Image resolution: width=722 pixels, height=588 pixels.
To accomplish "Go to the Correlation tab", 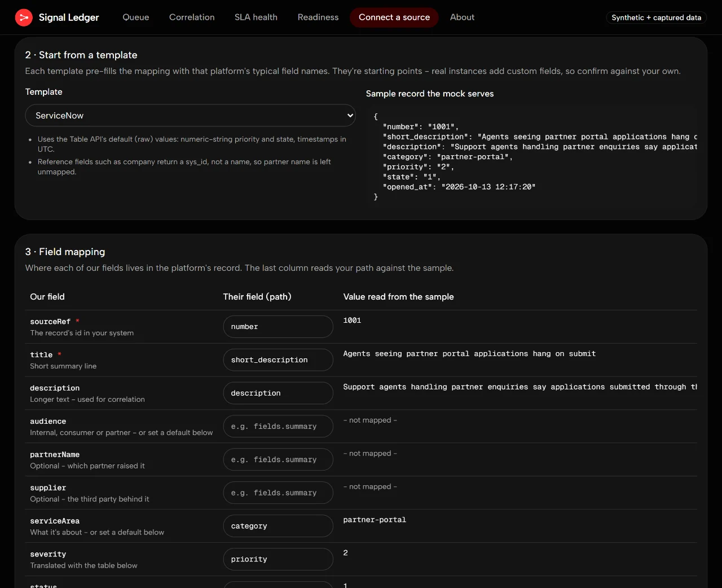I will tap(192, 17).
